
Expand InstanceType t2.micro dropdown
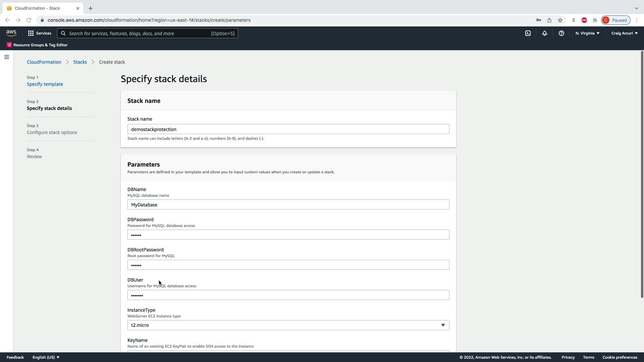[x=288, y=325]
